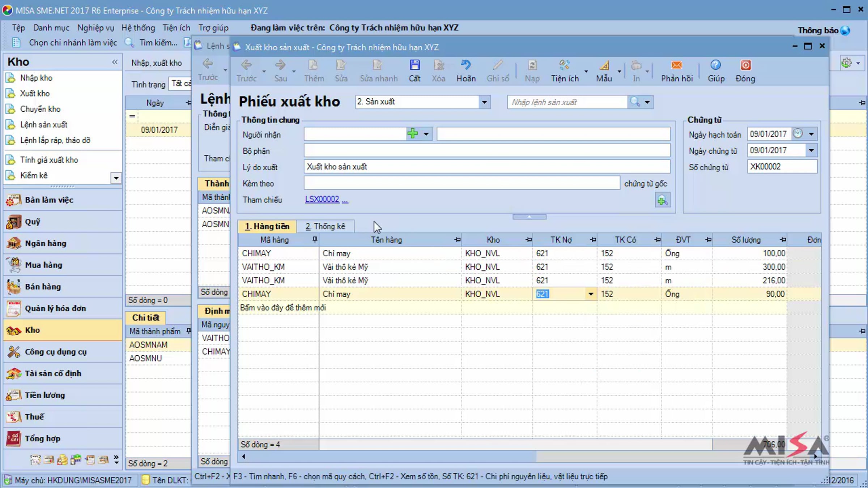Collapse the general information section

click(529, 217)
